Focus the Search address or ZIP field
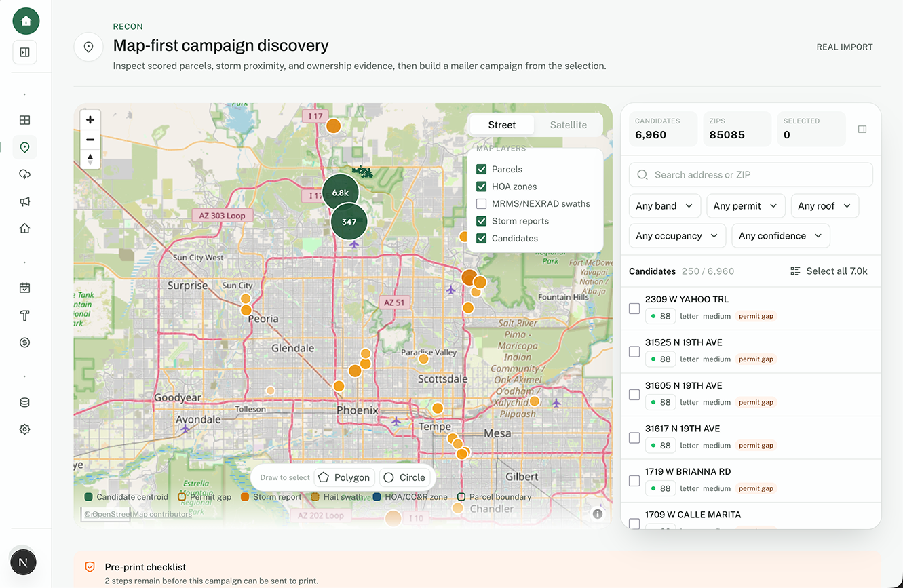903x588 pixels. click(x=751, y=174)
